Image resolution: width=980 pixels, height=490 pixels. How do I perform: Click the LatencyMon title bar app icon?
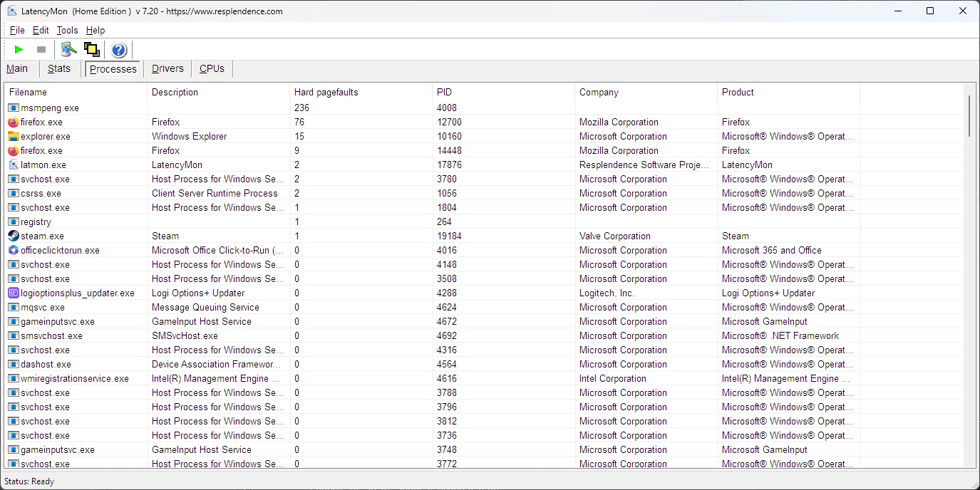(x=12, y=11)
